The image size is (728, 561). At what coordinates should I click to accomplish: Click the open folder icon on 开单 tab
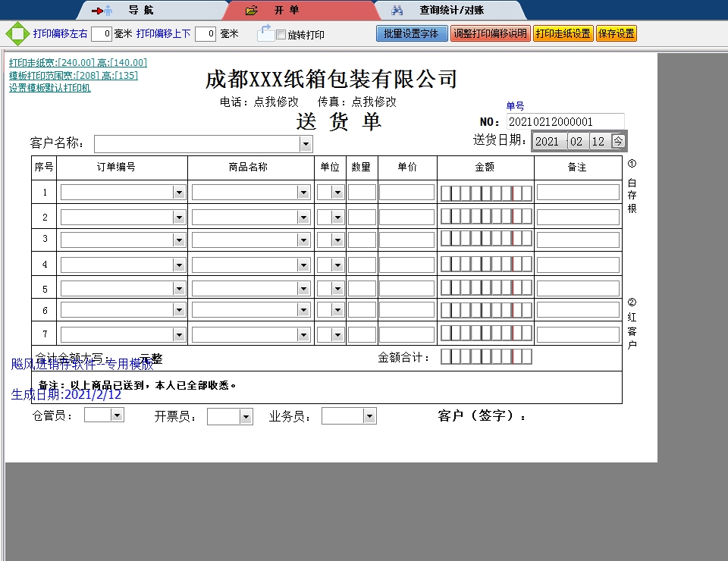tap(252, 11)
